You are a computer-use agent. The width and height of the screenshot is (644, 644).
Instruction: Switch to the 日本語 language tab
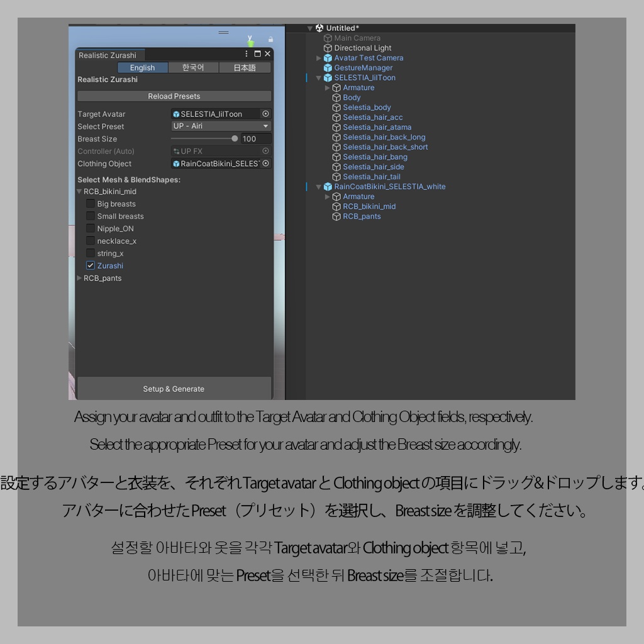pyautogui.click(x=244, y=67)
